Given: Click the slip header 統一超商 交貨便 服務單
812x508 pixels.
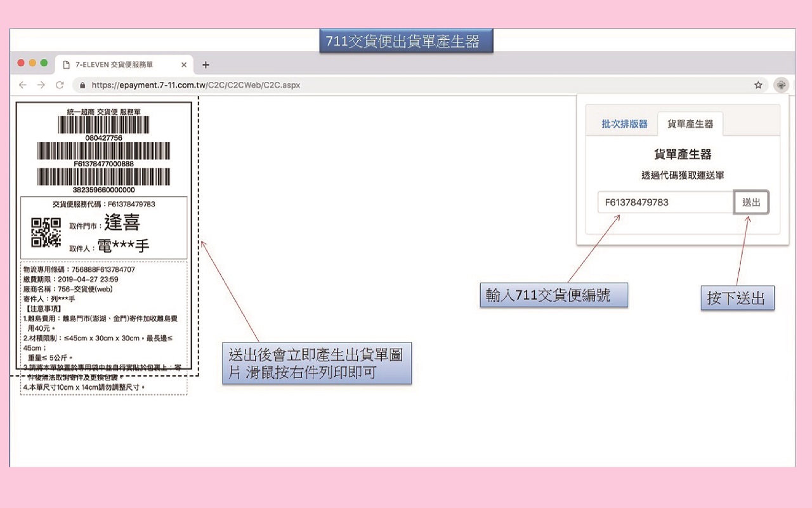Looking at the screenshot, I should 104,111.
